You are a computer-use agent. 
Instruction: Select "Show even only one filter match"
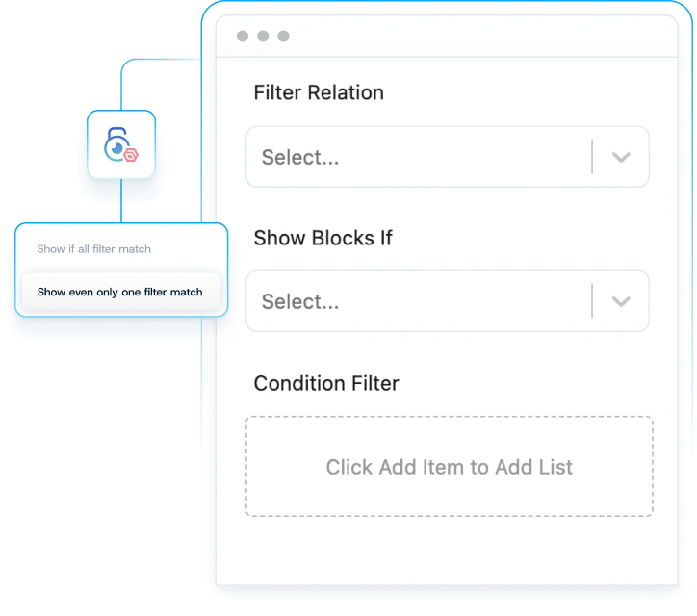pos(120,292)
